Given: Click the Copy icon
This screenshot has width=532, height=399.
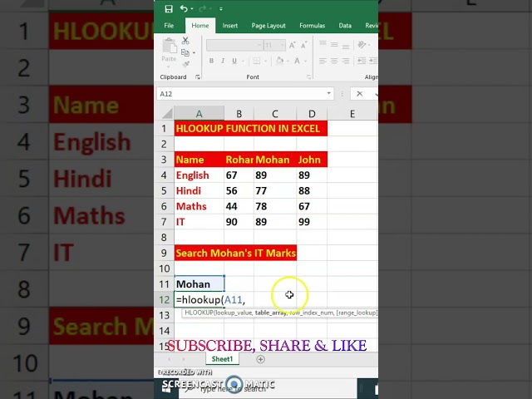Looking at the screenshot, I should (185, 52).
